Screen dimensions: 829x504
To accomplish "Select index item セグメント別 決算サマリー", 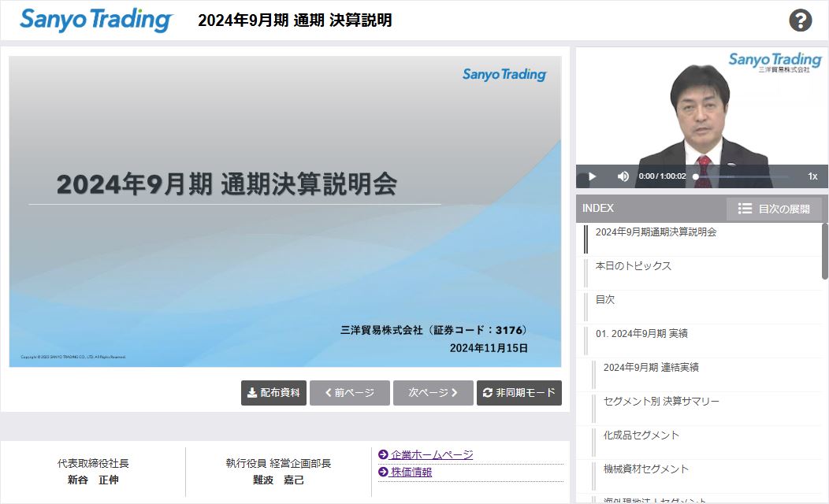I will click(699, 409).
